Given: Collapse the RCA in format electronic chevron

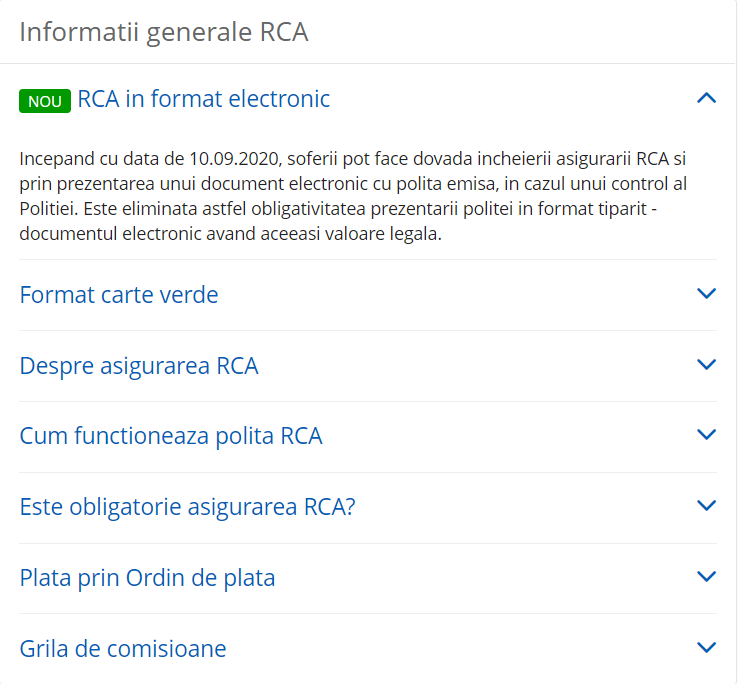Looking at the screenshot, I should [x=706, y=98].
